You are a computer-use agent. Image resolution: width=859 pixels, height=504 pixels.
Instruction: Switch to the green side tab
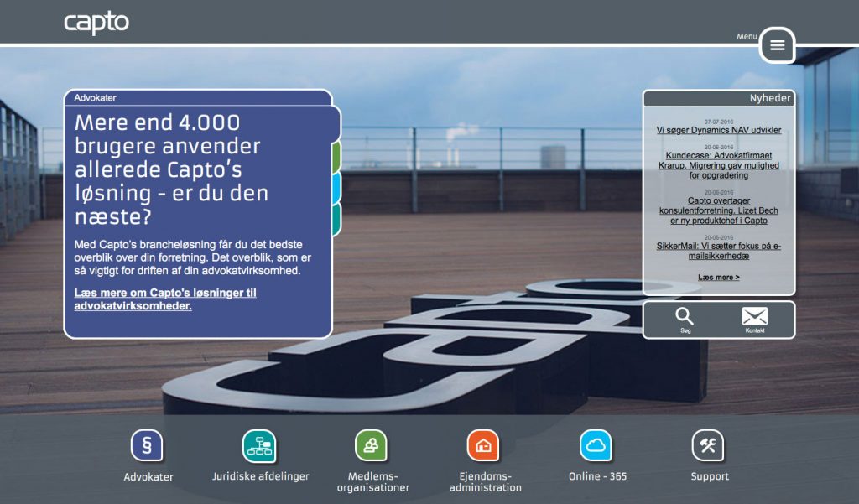coord(337,157)
